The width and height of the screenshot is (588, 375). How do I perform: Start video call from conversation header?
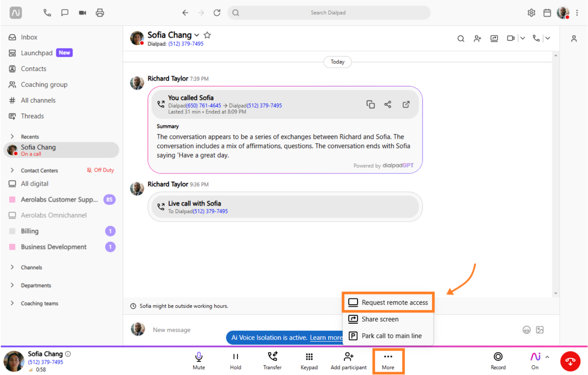(x=510, y=38)
